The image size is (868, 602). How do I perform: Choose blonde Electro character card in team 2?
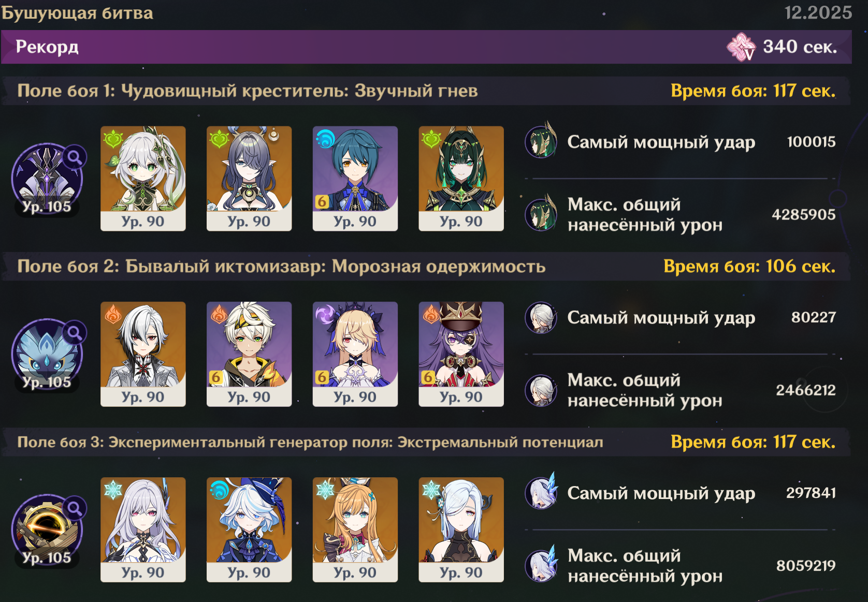point(355,354)
